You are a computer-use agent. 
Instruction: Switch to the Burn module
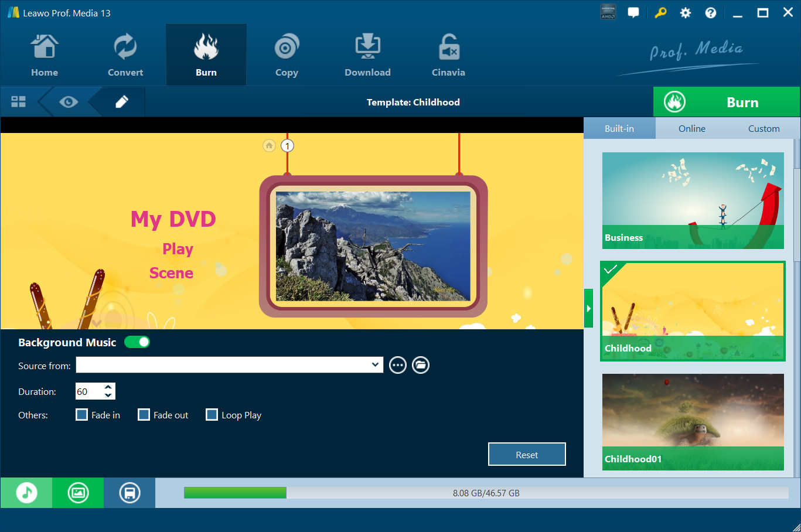click(x=206, y=56)
